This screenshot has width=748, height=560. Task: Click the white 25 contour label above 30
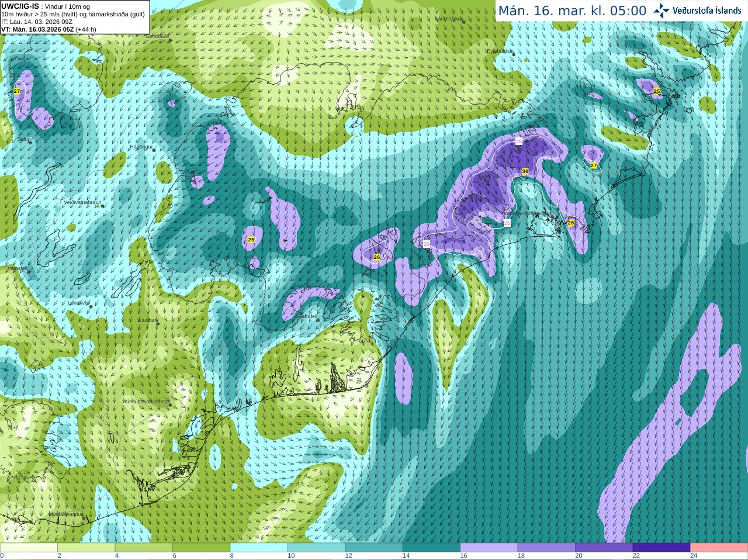pyautogui.click(x=519, y=141)
